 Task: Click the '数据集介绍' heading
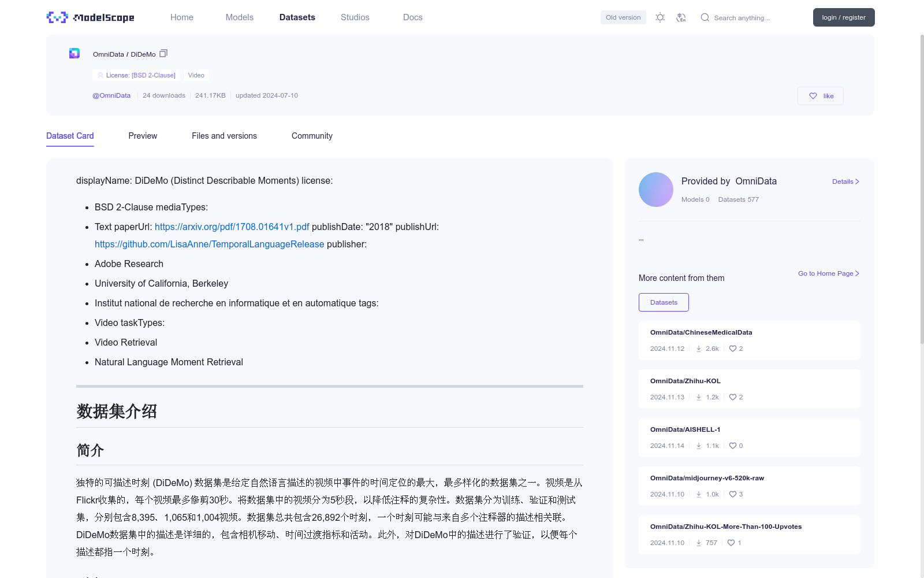pos(117,412)
